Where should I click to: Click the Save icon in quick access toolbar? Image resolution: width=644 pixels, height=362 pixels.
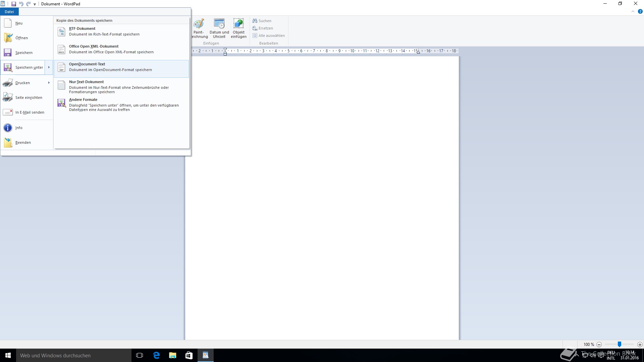[x=14, y=4]
